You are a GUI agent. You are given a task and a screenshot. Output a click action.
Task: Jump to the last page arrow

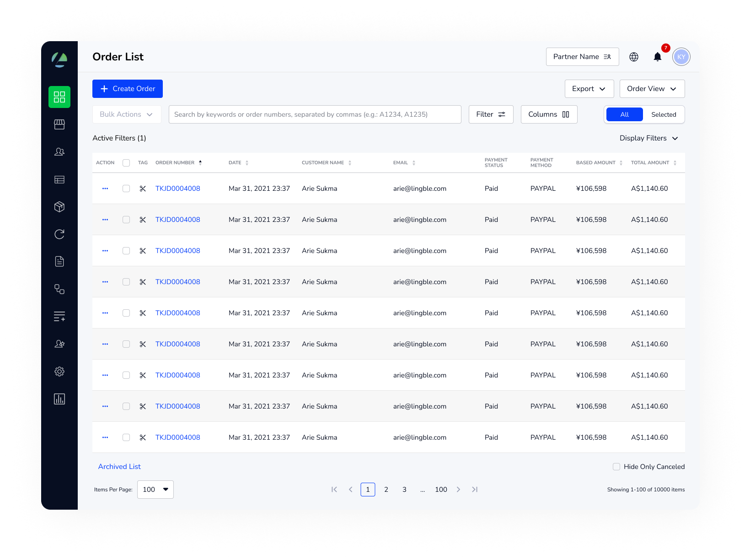(x=475, y=490)
